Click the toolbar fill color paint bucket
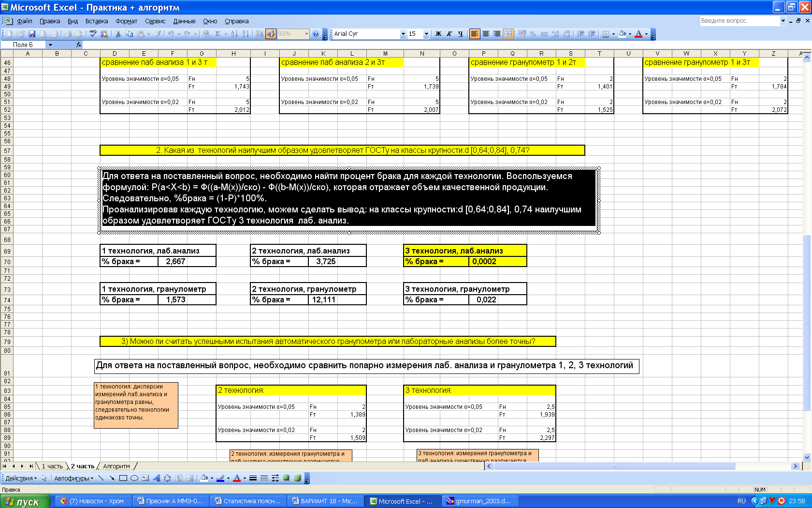Screen dimensions: 812x508 pyautogui.click(x=622, y=34)
